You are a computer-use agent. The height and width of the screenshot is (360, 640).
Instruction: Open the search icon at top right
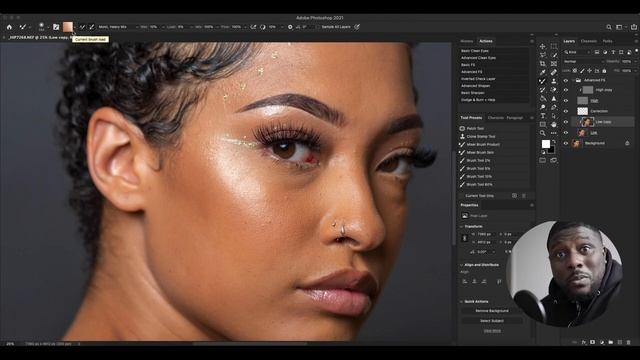tap(609, 27)
